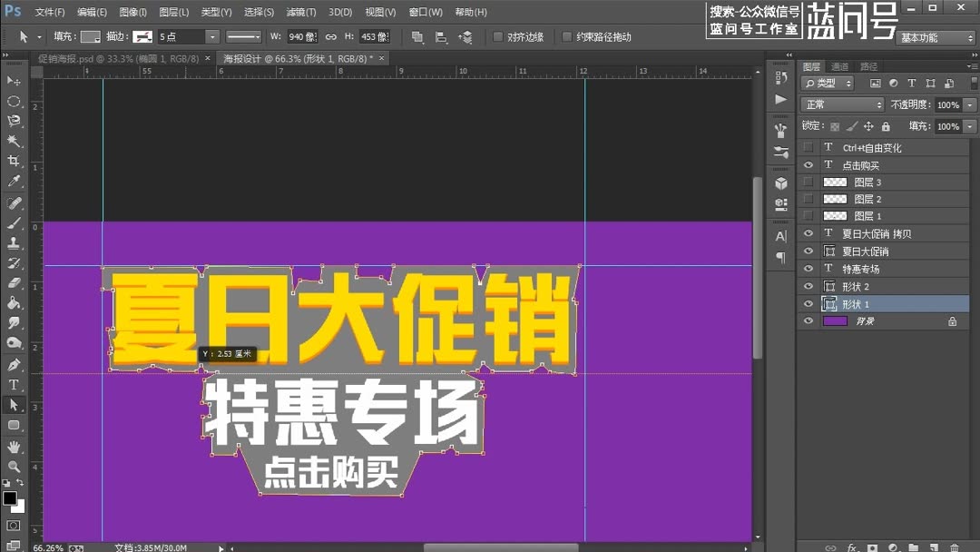Select the Zoom tool
The width and height of the screenshot is (980, 552).
(x=12, y=464)
